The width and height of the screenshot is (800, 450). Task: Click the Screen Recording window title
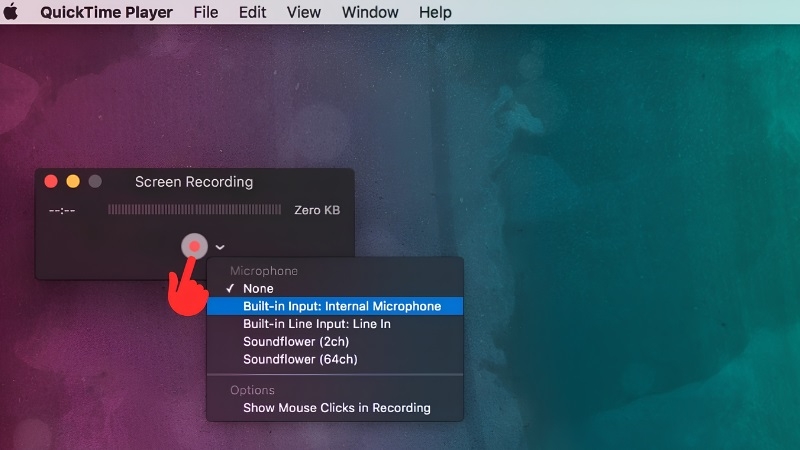coord(194,182)
